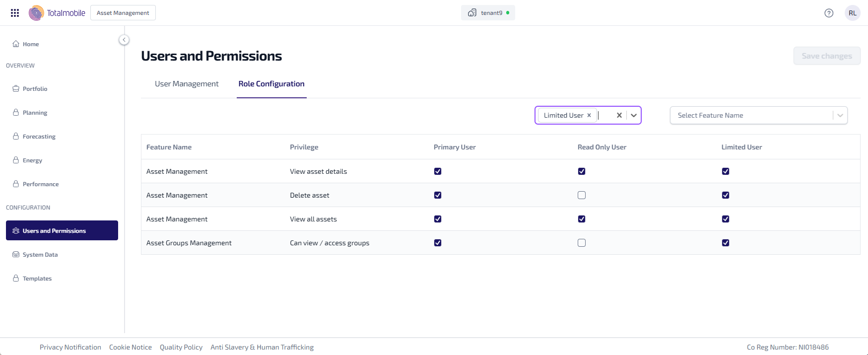Open the RL user avatar menu
The height and width of the screenshot is (355, 868).
(852, 13)
